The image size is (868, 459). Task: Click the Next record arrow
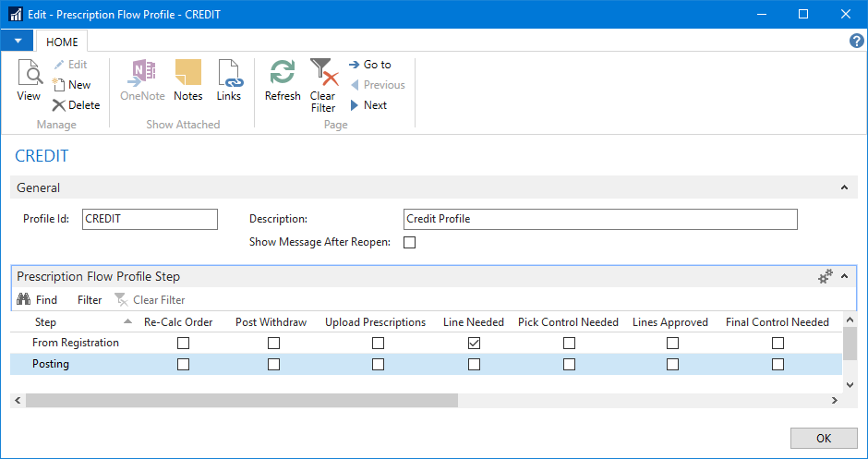[368, 105]
